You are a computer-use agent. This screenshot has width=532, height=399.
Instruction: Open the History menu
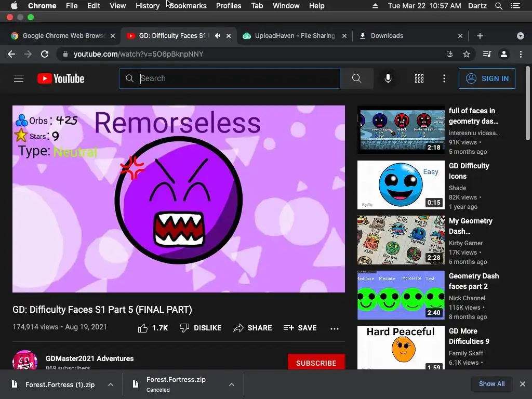[x=148, y=6]
